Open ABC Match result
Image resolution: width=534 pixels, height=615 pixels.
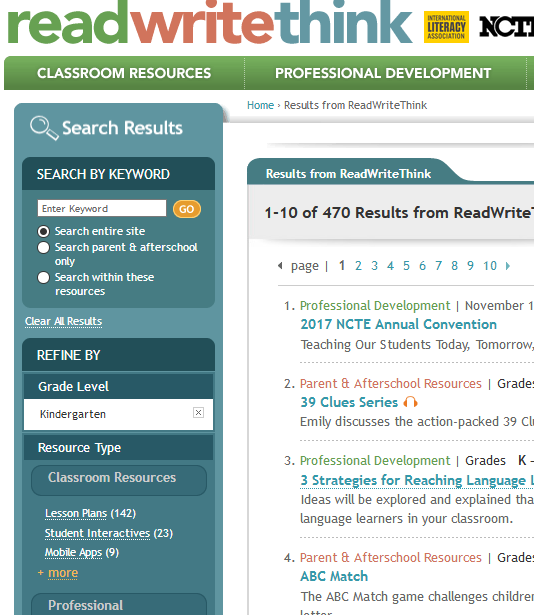pos(334,576)
